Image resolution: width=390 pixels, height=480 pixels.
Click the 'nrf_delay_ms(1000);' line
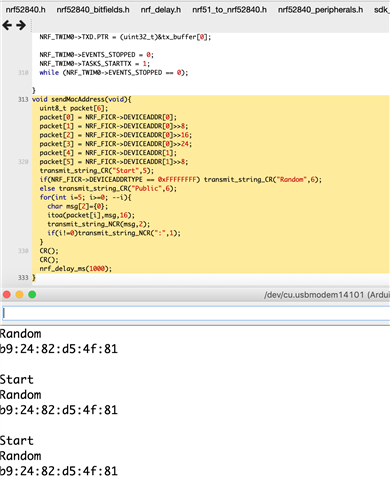click(76, 269)
